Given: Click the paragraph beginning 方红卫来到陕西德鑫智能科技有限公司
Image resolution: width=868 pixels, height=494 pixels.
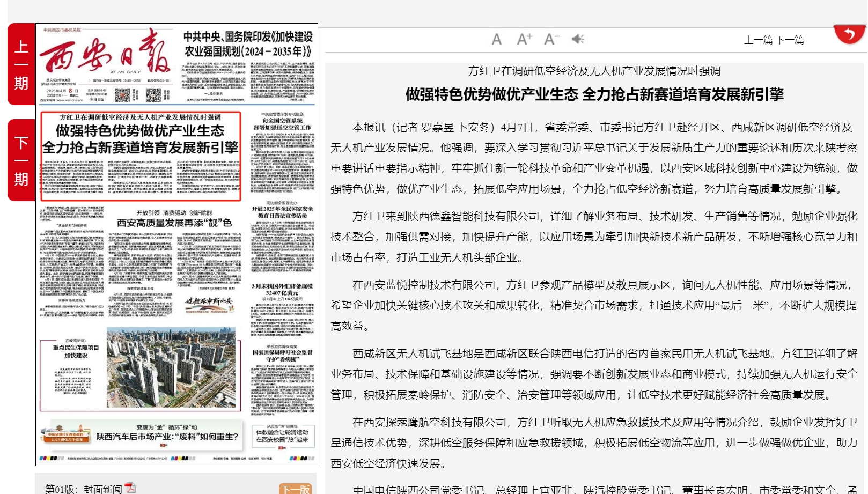Looking at the screenshot, I should pyautogui.click(x=594, y=237).
